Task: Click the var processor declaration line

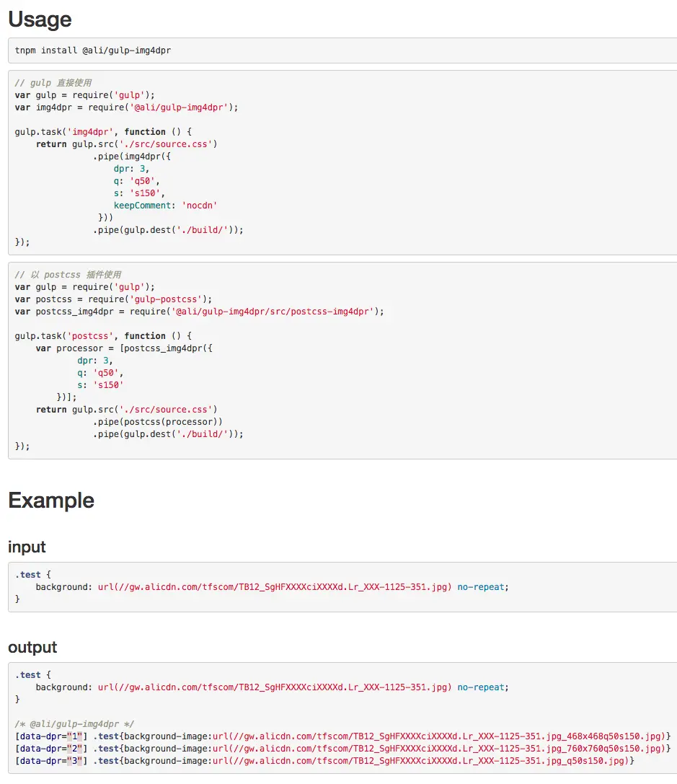Action: tap(124, 348)
